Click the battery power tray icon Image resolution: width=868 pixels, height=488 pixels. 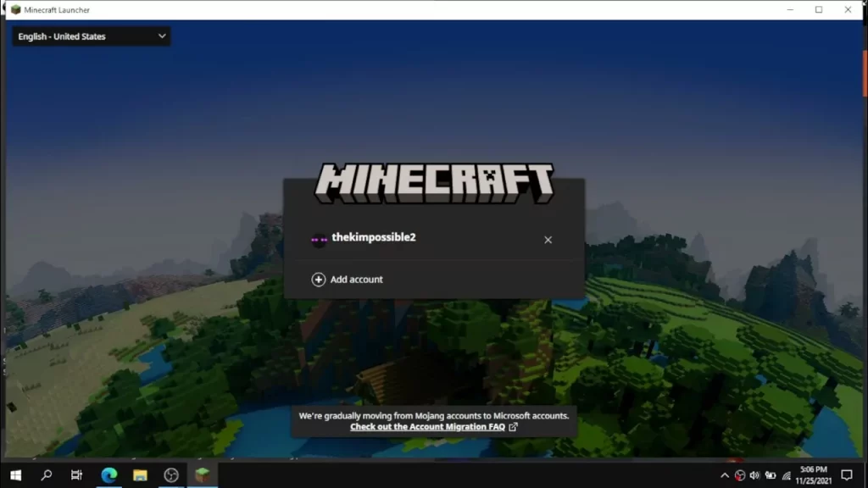pyautogui.click(x=771, y=475)
